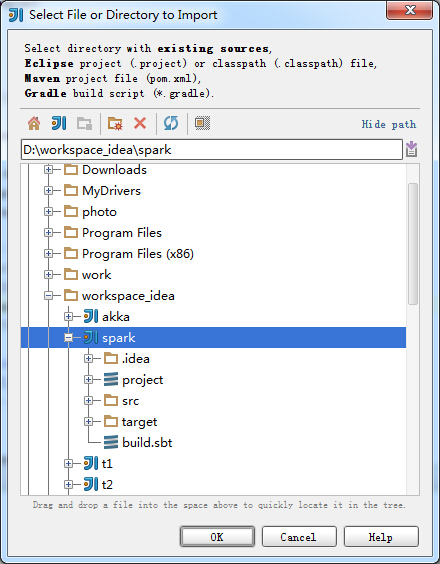Select the workspace_idea folder label
Image resolution: width=440 pixels, height=564 pixels.
[x=128, y=296]
